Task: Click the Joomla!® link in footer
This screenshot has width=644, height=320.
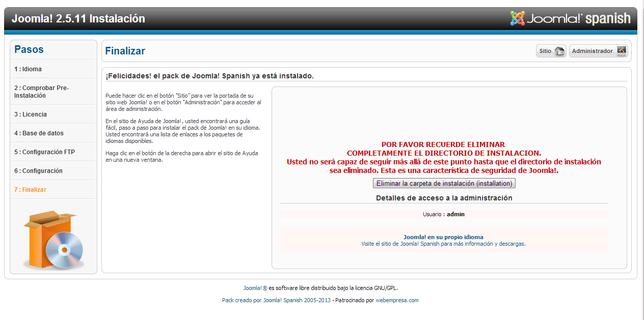Action: coord(255,288)
